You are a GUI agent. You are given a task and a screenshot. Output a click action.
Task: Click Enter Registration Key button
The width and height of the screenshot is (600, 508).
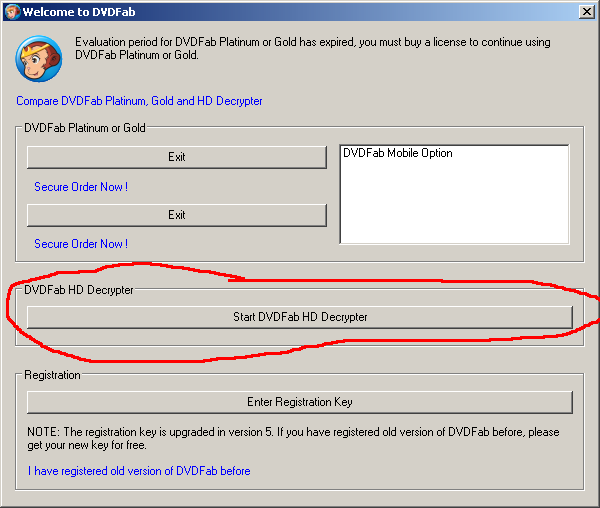click(300, 402)
